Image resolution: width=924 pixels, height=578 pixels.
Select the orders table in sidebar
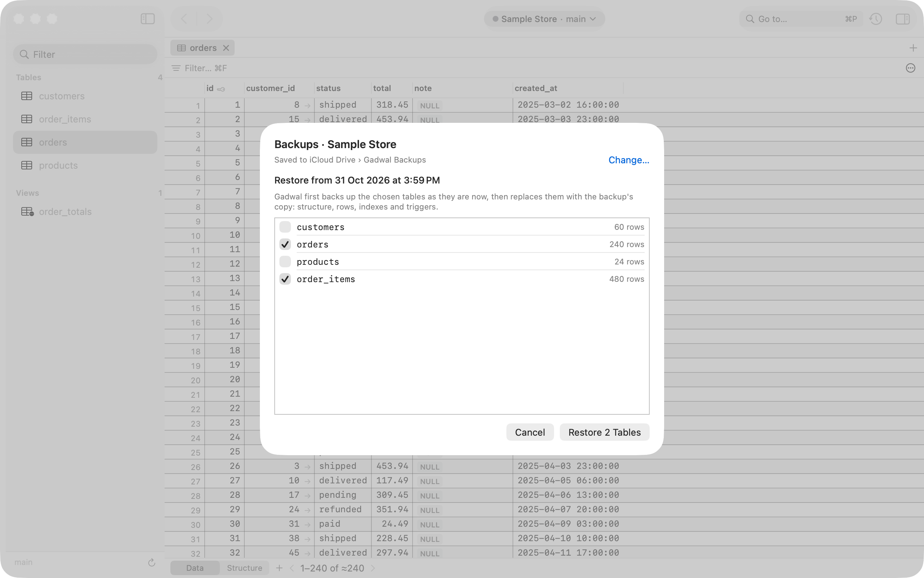coord(85,142)
